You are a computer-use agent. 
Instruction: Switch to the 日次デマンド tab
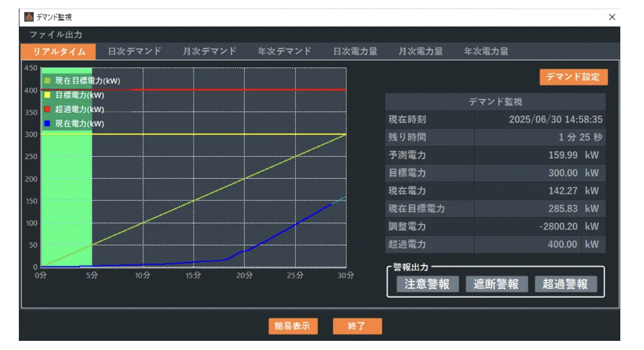(x=134, y=52)
